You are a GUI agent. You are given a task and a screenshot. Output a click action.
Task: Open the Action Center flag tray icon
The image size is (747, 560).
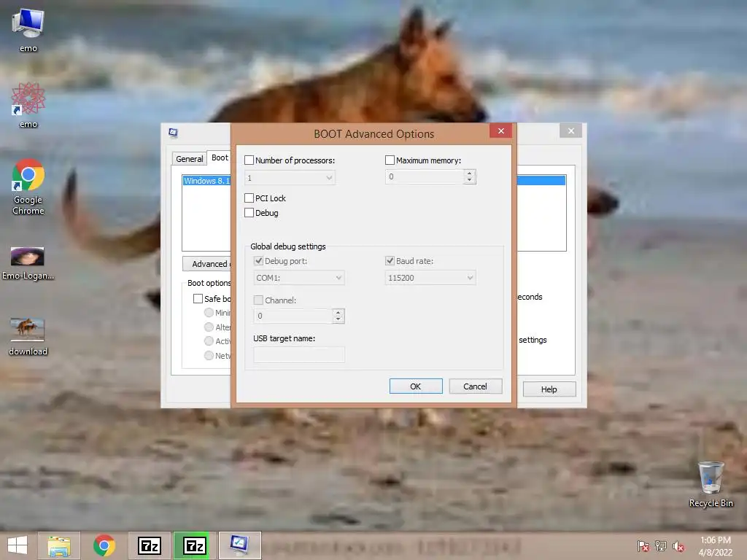(643, 546)
